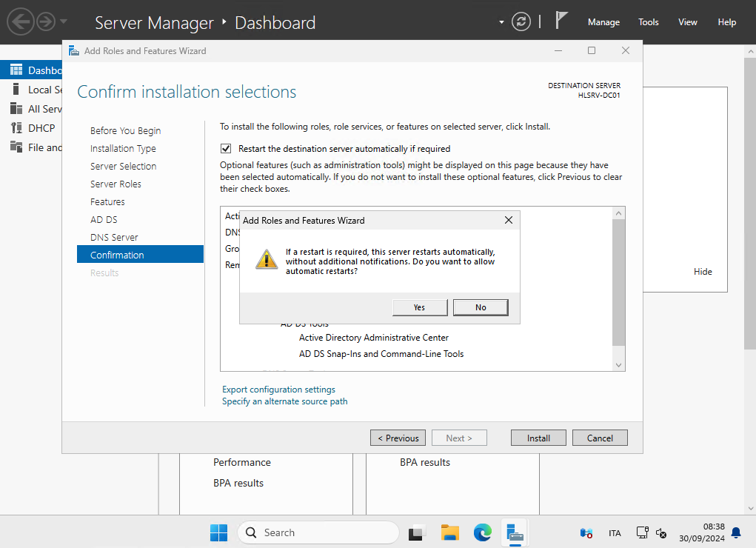Viewport: 756px width, 548px height.
Task: Click the Server Manager refresh icon
Action: click(521, 21)
